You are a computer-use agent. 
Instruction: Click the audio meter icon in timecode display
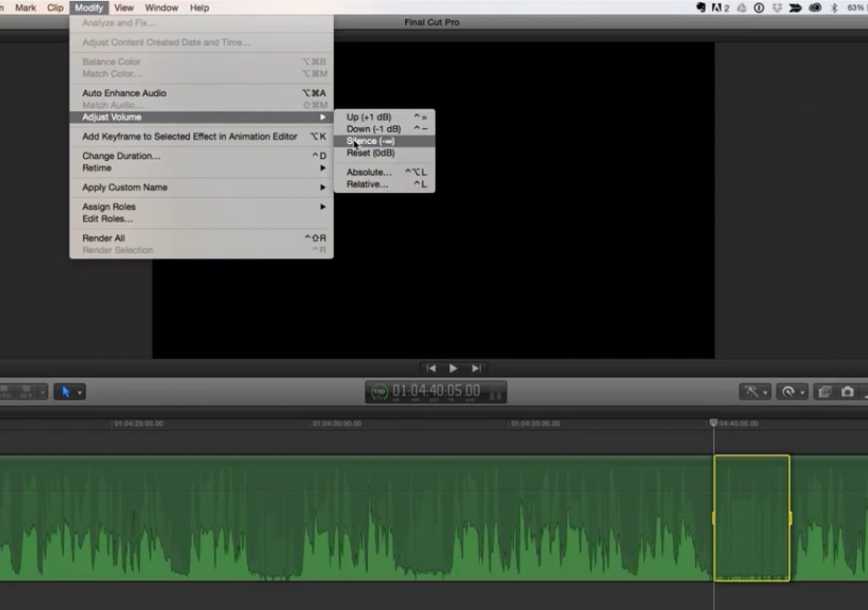[x=495, y=395]
